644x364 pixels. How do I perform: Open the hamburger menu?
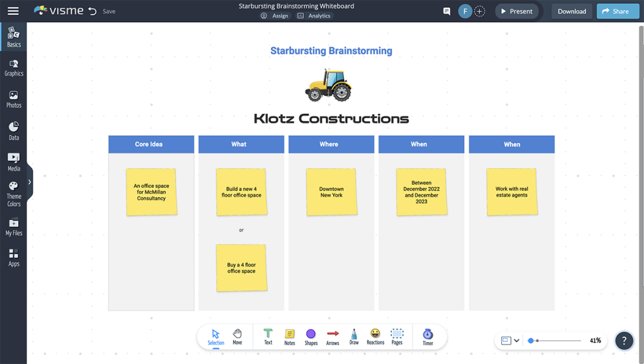pos(13,10)
